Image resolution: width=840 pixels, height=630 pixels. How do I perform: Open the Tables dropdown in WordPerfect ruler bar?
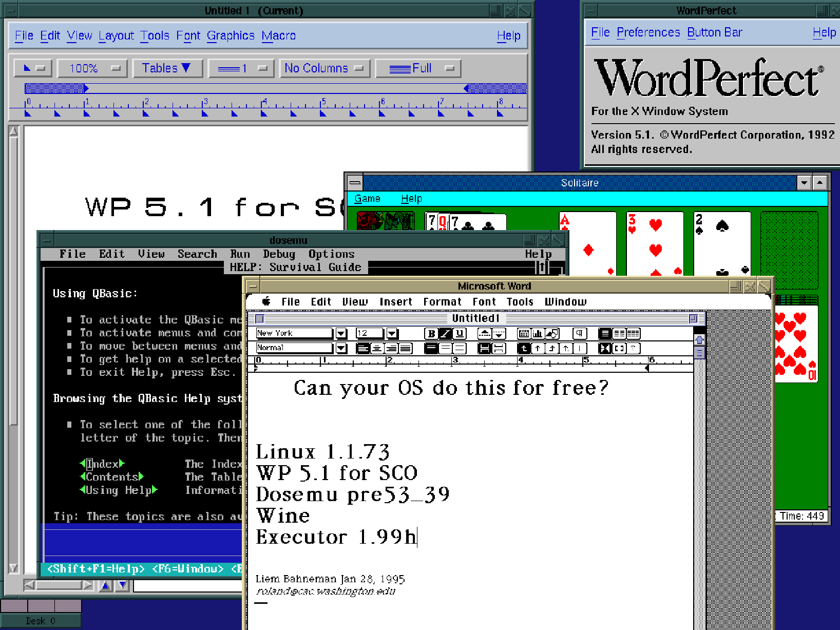[x=167, y=68]
